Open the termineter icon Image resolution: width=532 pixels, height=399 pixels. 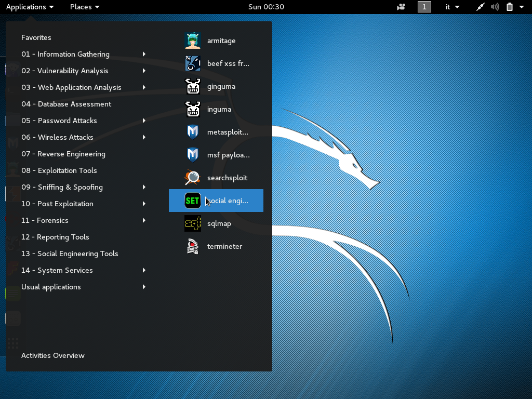click(x=193, y=246)
